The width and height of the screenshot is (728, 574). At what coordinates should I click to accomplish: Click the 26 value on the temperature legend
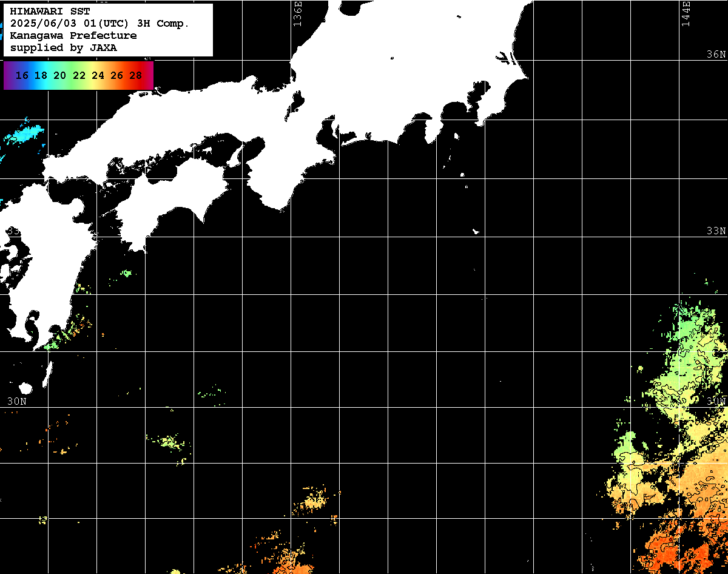(117, 76)
